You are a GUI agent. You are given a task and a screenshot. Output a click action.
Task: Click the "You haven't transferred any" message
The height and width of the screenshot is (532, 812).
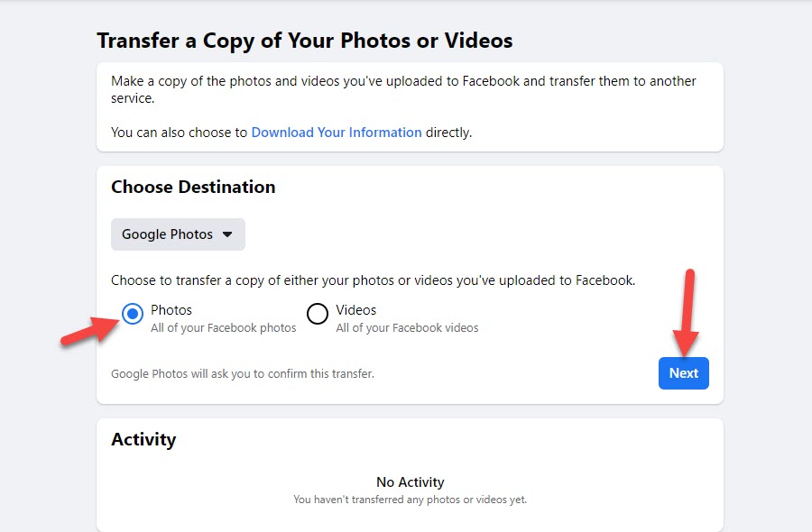(411, 500)
